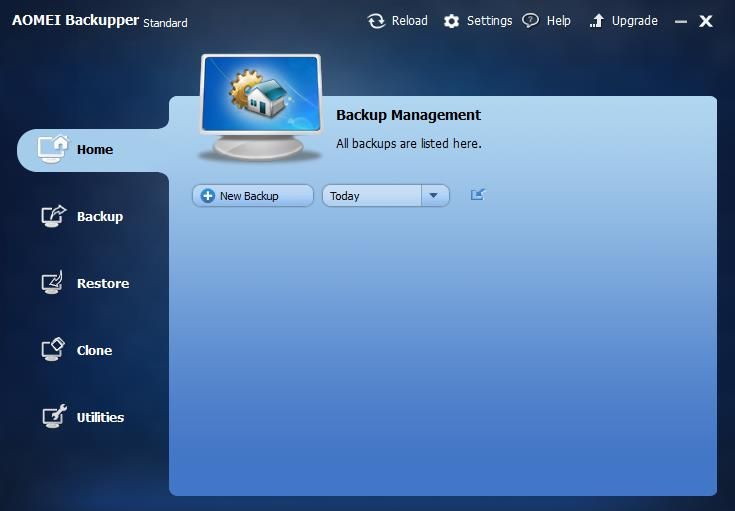Screen dimensions: 735x511
Task: Minimize the AOMEI Backupper window
Action: (x=681, y=21)
